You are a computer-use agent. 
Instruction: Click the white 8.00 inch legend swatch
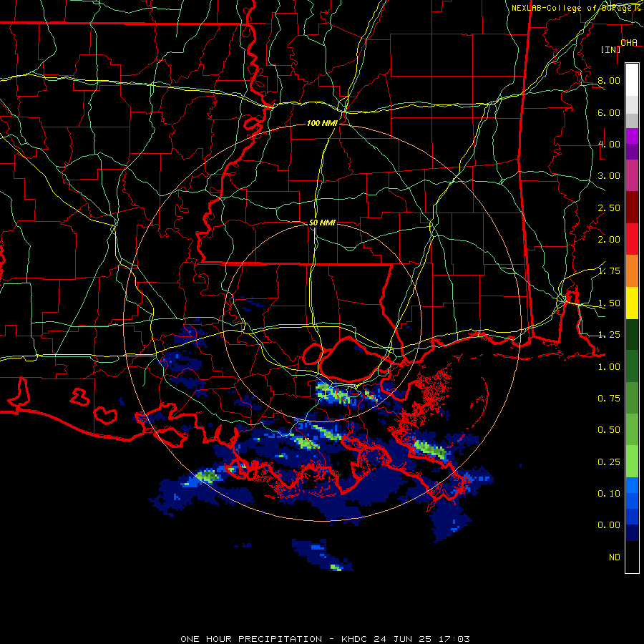(x=632, y=80)
